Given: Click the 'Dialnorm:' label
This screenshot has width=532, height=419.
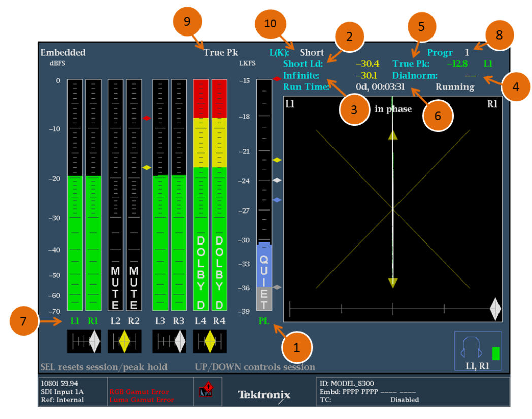Looking at the screenshot, I should click(x=415, y=75).
